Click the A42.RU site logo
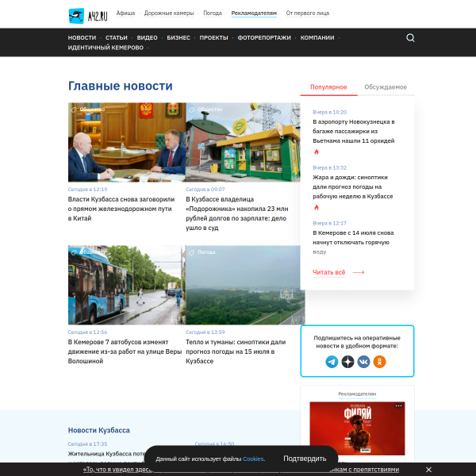The height and width of the screenshot is (476, 476). pos(88,16)
